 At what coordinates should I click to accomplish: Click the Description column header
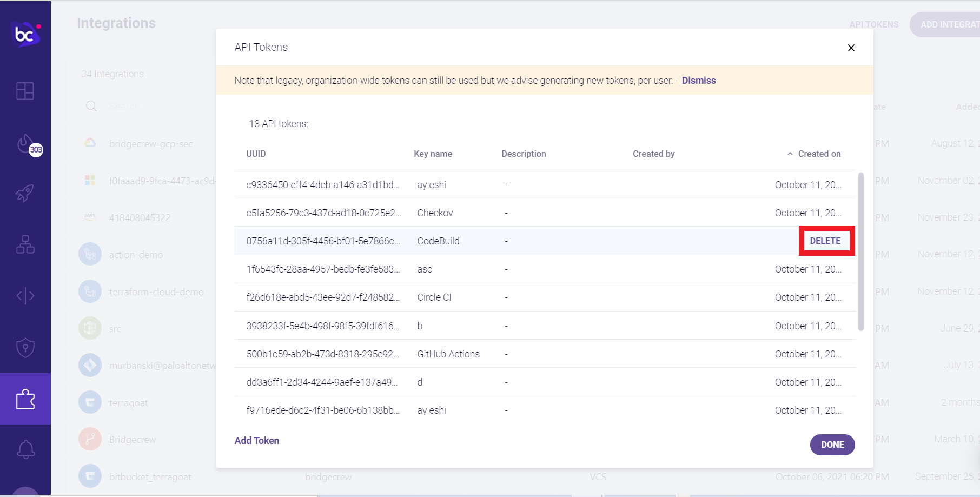[x=524, y=154]
